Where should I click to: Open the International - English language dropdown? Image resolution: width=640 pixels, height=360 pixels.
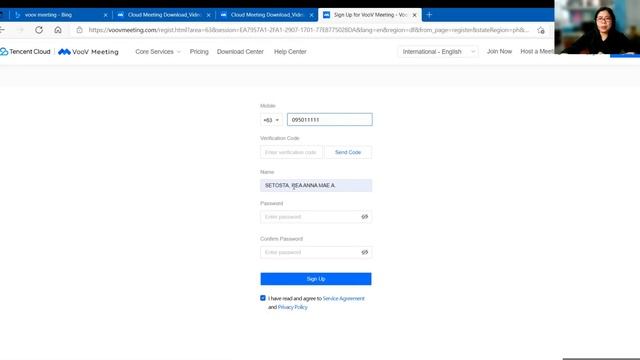[x=438, y=51]
